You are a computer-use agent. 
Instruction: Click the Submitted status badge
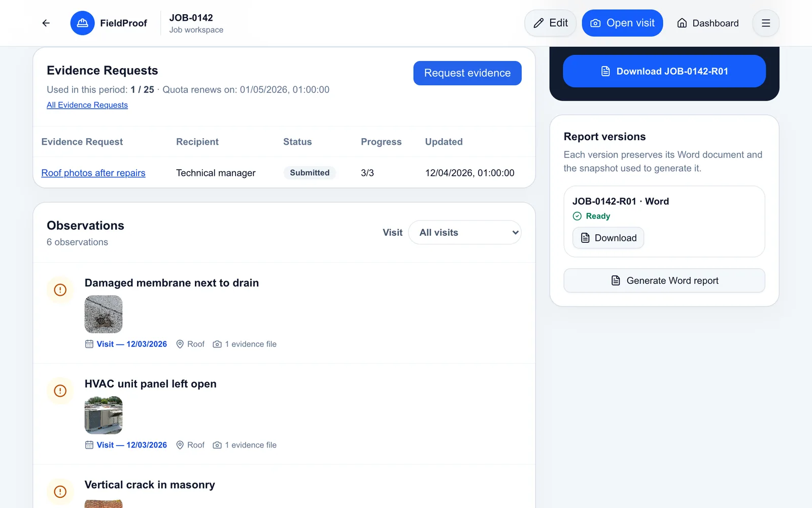[x=310, y=173]
